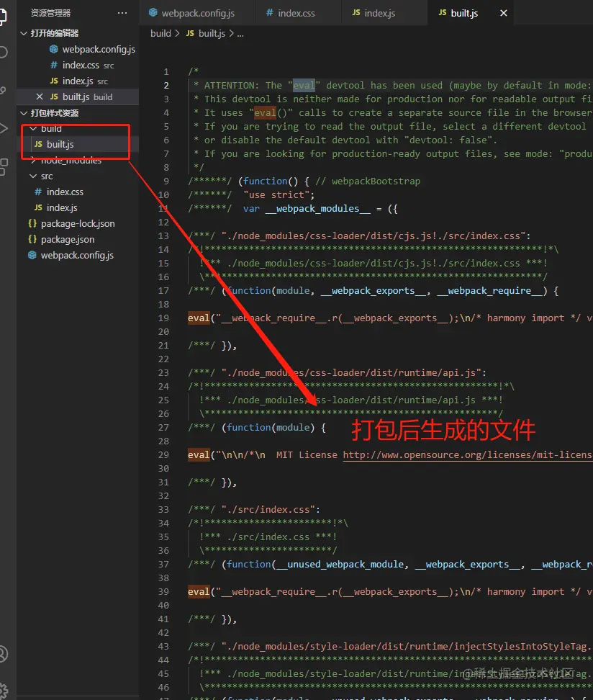Click __unused_webpack_module parameter on line 37
The image size is (593, 700).
340,565
